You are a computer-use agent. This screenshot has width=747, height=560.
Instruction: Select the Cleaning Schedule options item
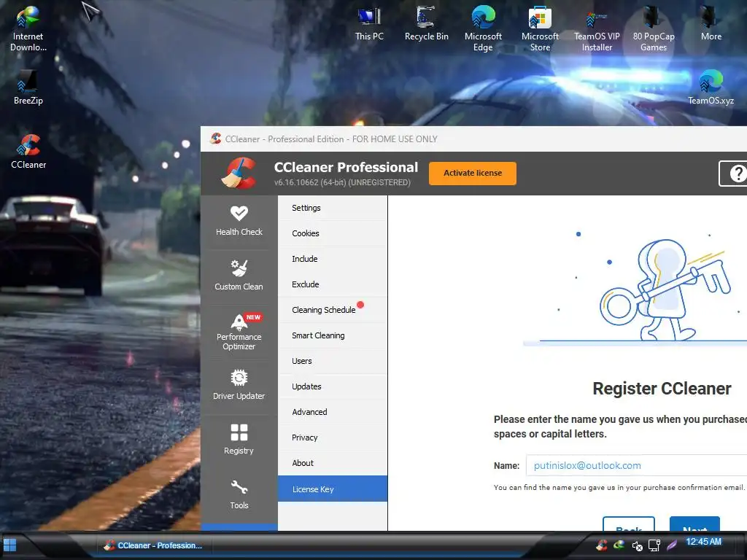(333, 310)
